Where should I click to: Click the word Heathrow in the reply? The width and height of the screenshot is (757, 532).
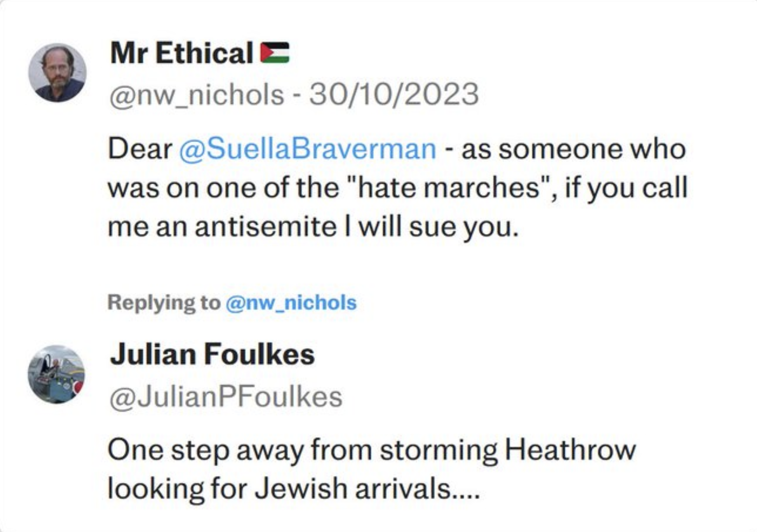(x=570, y=450)
